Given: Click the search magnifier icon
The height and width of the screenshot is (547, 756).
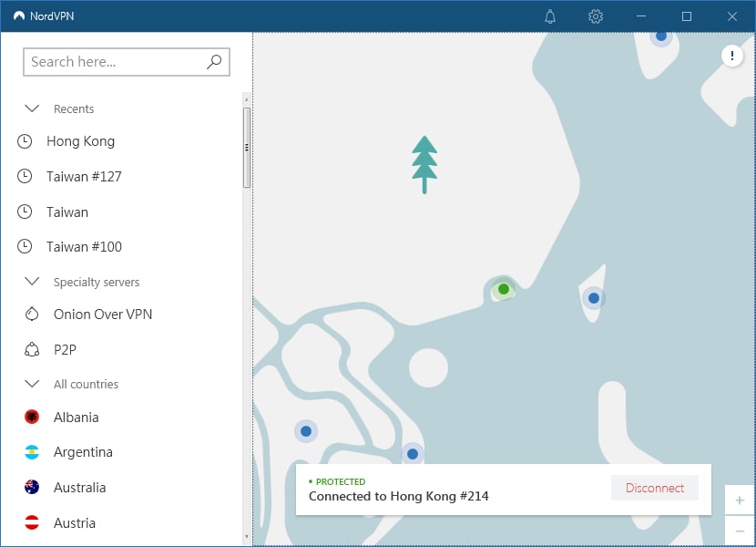Looking at the screenshot, I should pos(214,62).
